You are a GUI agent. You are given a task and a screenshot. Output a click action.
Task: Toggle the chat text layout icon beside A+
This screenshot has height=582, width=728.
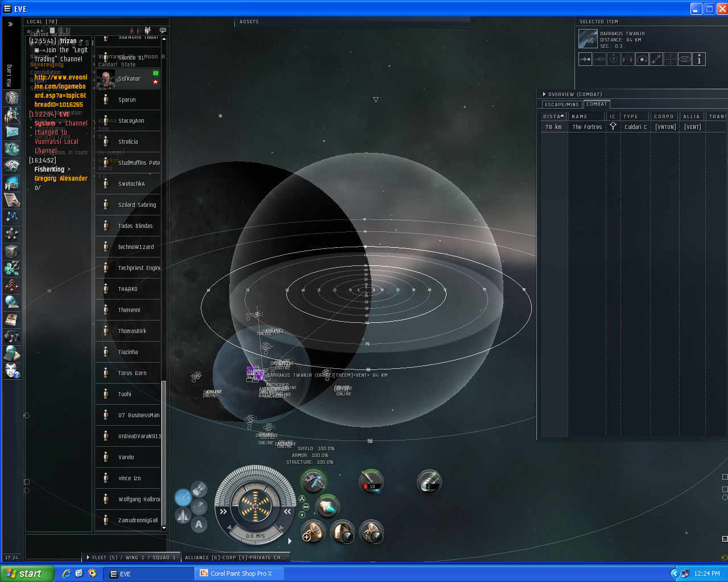(52, 31)
